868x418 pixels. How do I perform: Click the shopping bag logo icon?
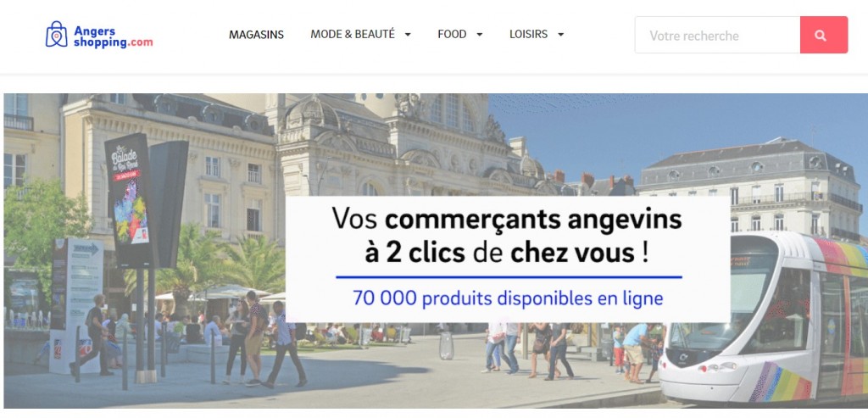coord(57,34)
